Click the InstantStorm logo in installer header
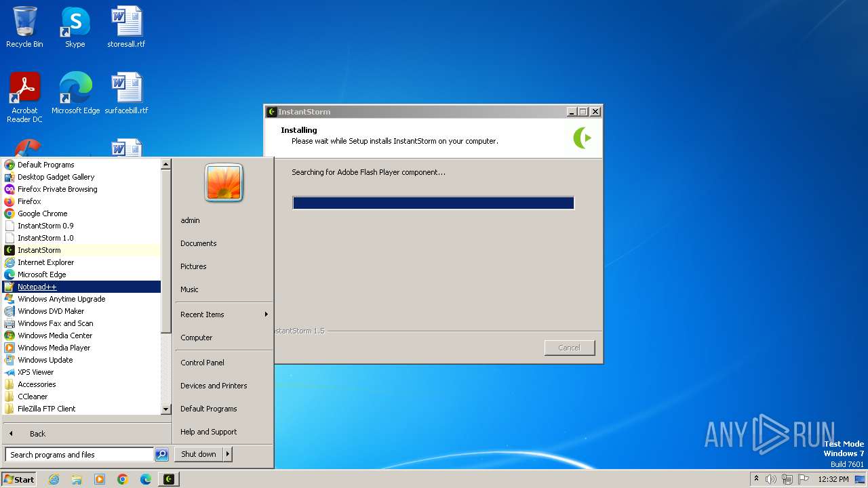The width and height of the screenshot is (868, 488). pyautogui.click(x=583, y=138)
